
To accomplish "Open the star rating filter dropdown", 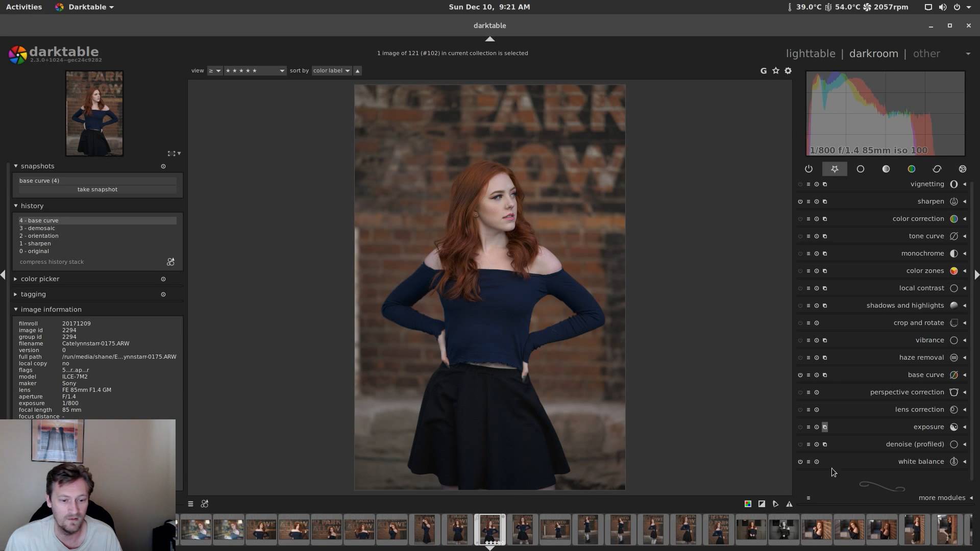I will tap(255, 71).
